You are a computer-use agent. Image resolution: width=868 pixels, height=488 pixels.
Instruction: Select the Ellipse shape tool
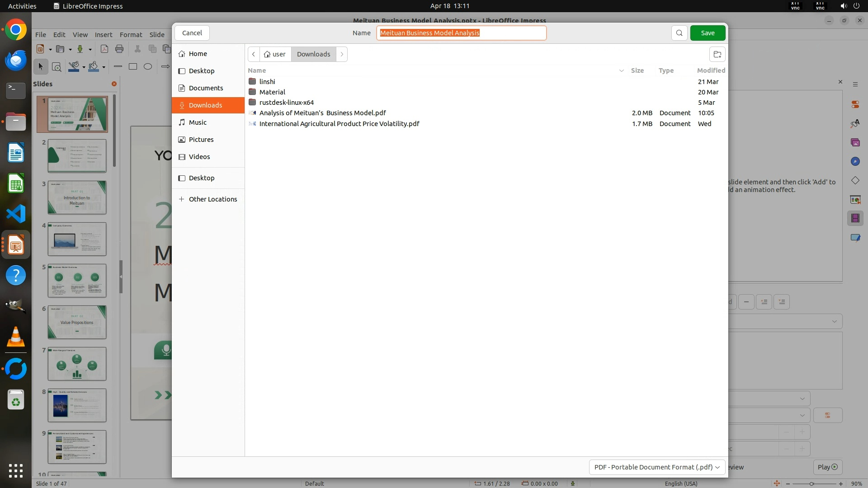(148, 67)
